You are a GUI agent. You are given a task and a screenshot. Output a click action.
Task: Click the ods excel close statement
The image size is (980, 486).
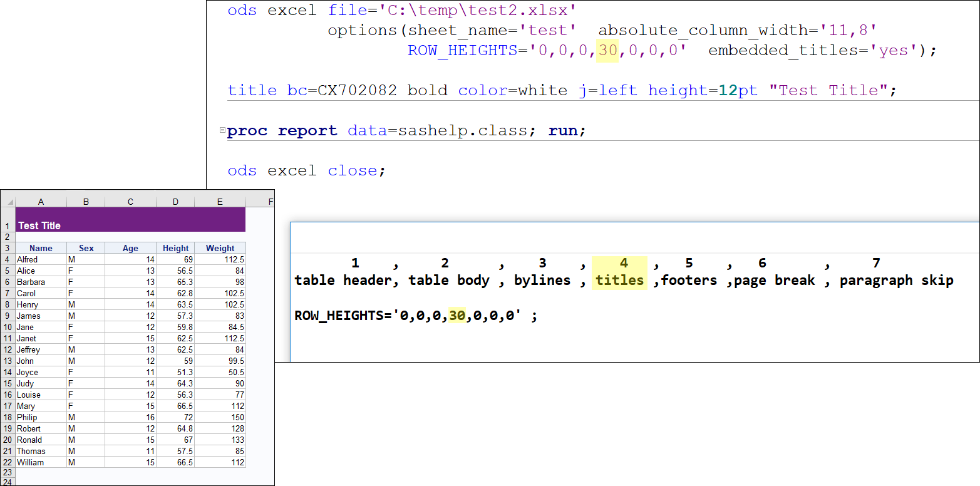click(x=308, y=170)
